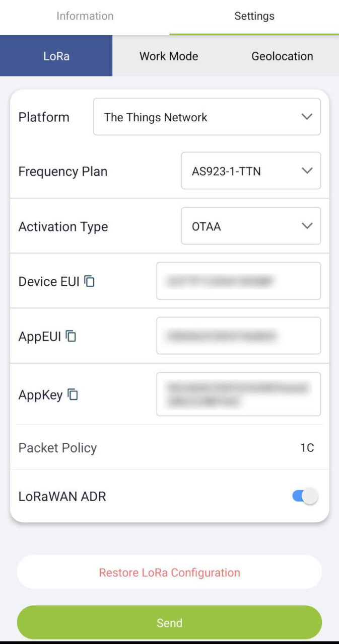Copy the AppEUI value
Image resolution: width=339 pixels, height=644 pixels.
(x=71, y=336)
